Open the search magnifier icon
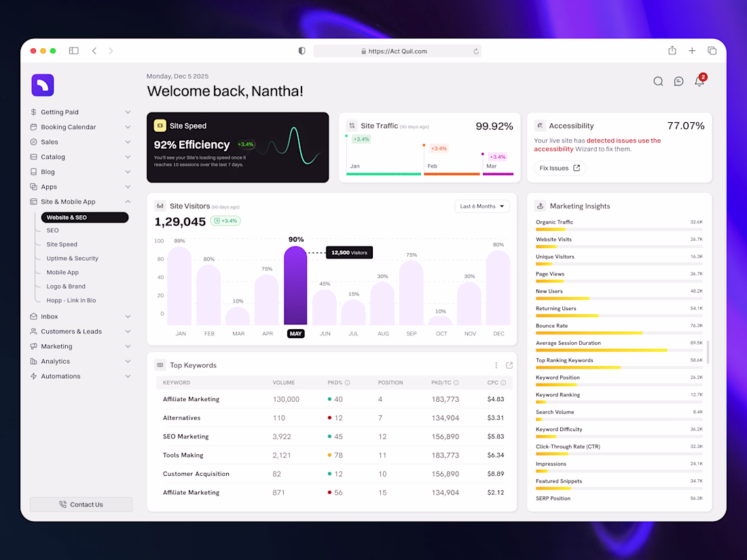 tap(658, 81)
